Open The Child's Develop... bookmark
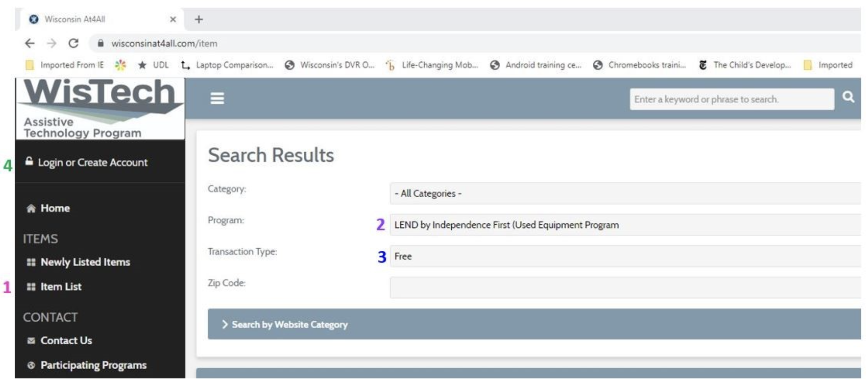Screen dimensions: 868x379 click(745, 65)
